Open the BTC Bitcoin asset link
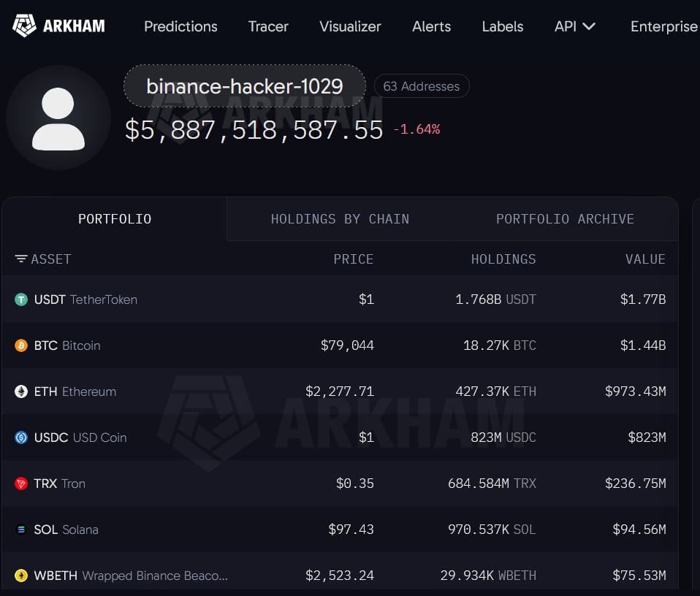The height and width of the screenshot is (596, 700). pos(67,345)
